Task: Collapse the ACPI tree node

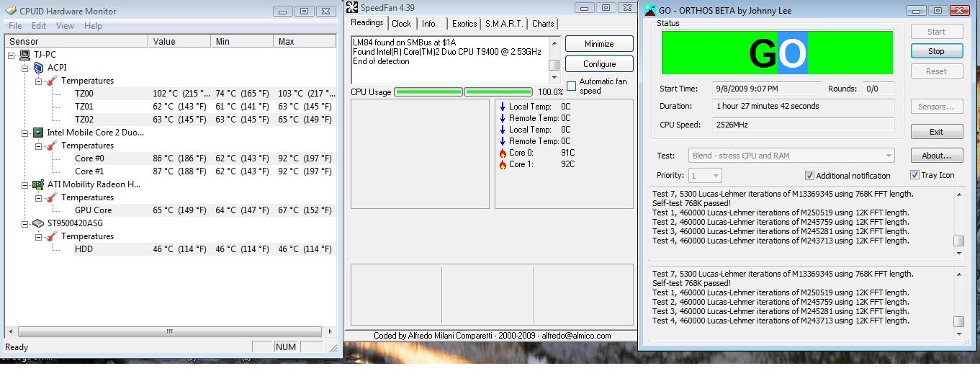Action: [24, 68]
